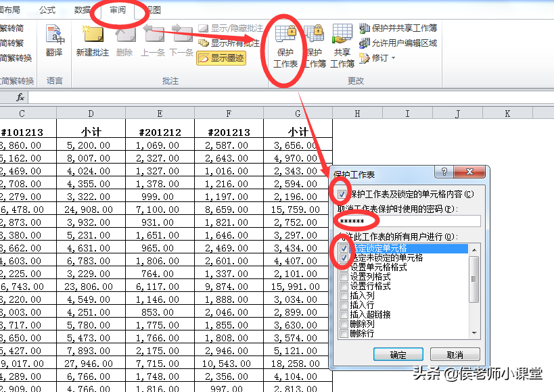554x392 pixels.
Task: Enable Delete rows (删除行)
Action: tap(344, 333)
